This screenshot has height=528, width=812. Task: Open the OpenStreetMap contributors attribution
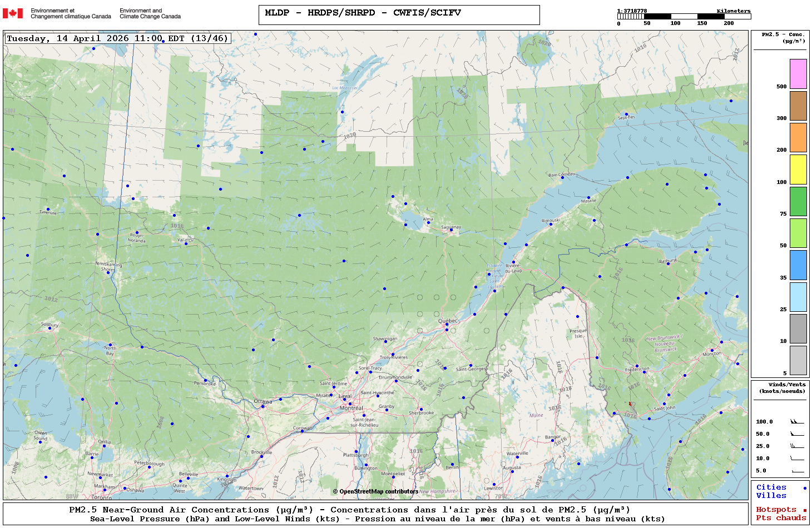point(375,491)
